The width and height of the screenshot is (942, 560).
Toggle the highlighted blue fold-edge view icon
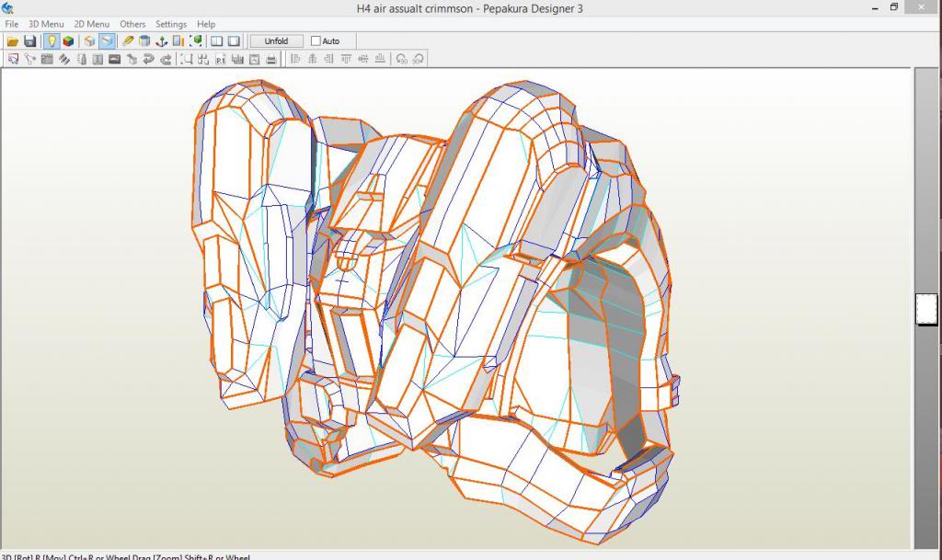(x=107, y=41)
